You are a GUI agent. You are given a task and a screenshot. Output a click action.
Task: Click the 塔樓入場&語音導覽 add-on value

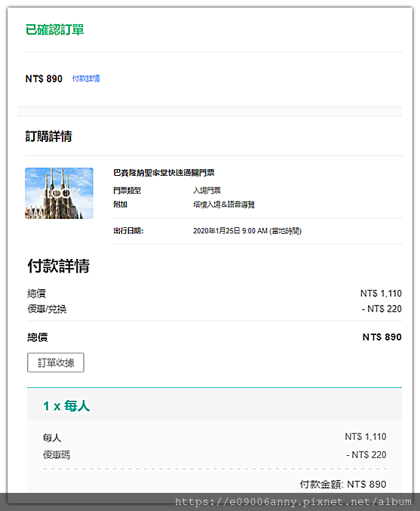(224, 205)
